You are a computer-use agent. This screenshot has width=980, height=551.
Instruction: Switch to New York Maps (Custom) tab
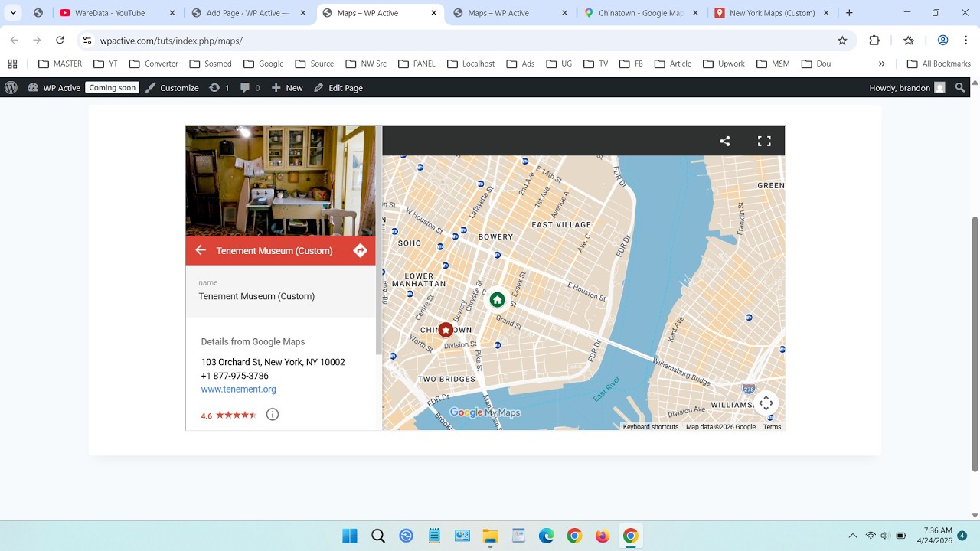coord(772,13)
